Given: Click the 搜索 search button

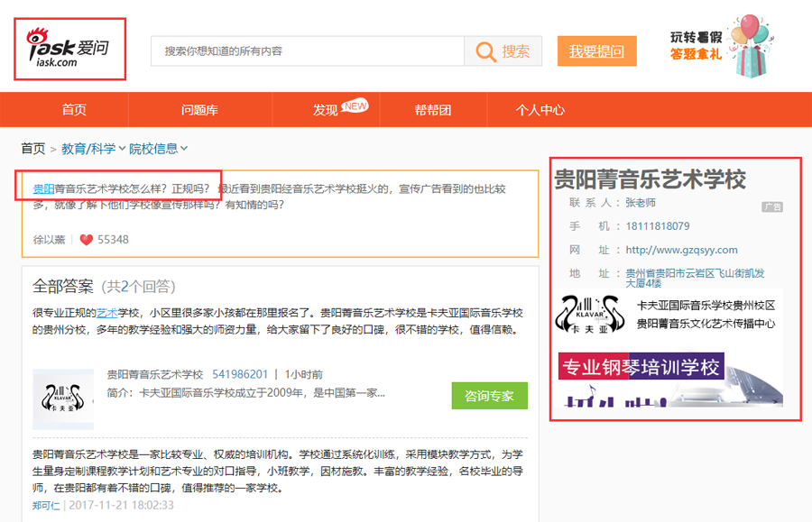Looking at the screenshot, I should (503, 51).
